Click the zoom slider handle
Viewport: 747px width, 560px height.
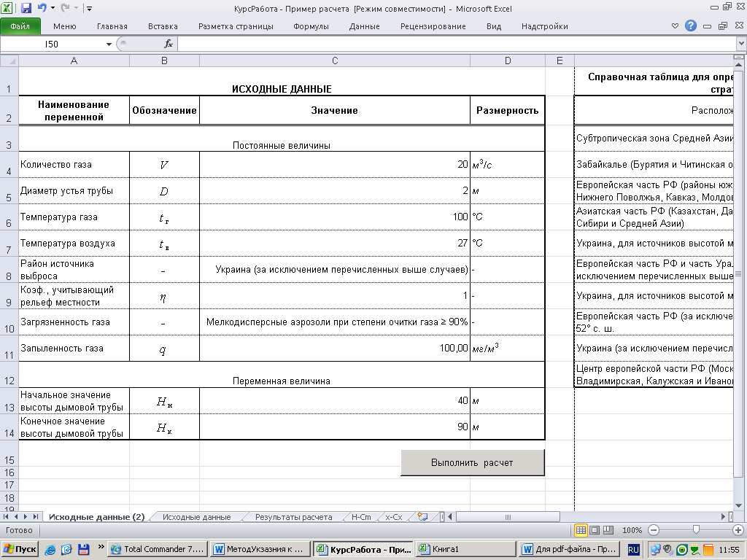tap(696, 529)
